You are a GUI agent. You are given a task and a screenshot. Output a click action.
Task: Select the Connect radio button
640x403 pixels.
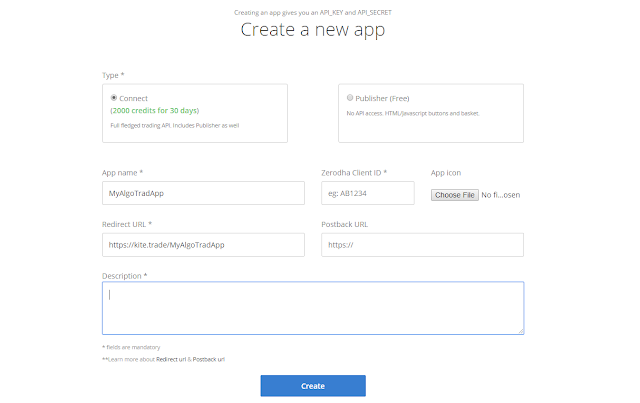click(x=114, y=98)
